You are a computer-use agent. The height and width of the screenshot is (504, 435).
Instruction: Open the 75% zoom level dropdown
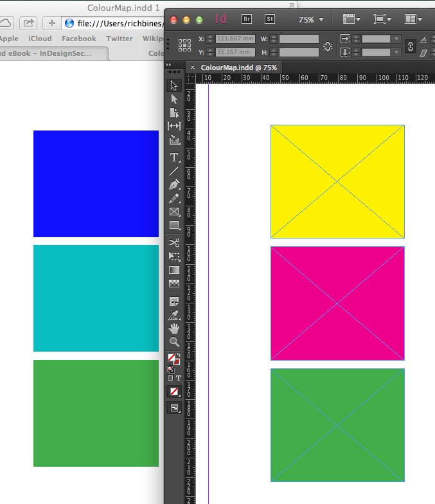[x=321, y=19]
